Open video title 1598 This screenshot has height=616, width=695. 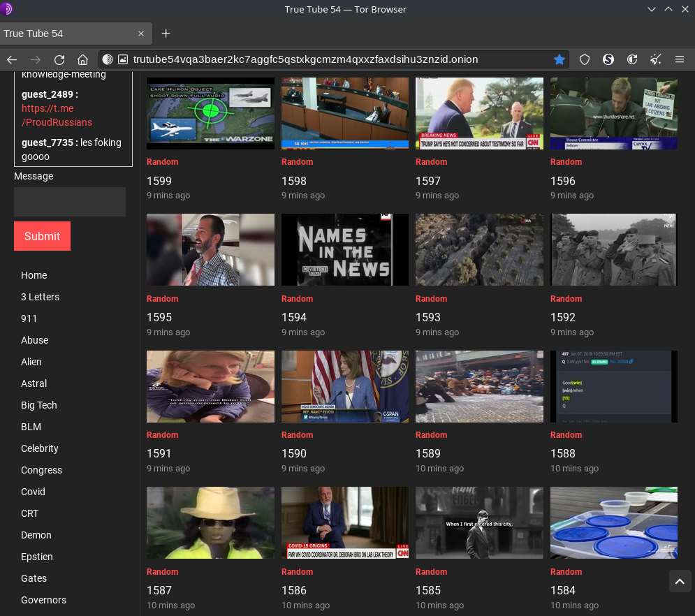pos(294,182)
